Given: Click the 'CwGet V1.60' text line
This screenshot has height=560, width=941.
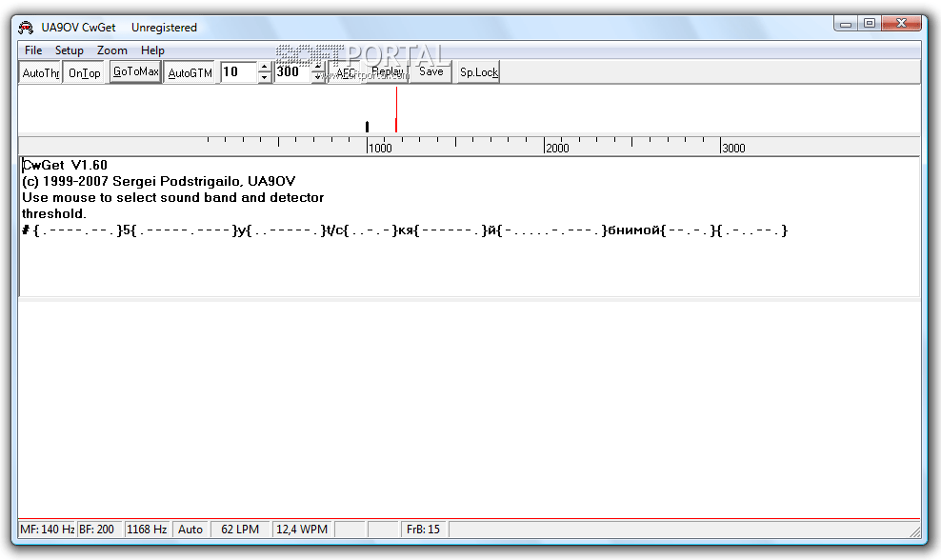Looking at the screenshot, I should [x=65, y=165].
